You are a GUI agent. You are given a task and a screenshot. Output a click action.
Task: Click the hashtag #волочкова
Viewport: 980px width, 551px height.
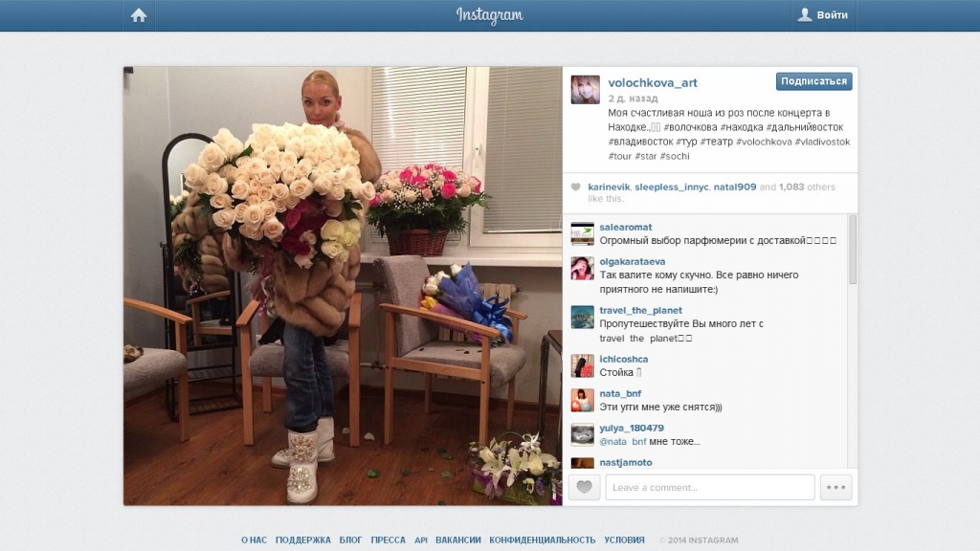[691, 127]
